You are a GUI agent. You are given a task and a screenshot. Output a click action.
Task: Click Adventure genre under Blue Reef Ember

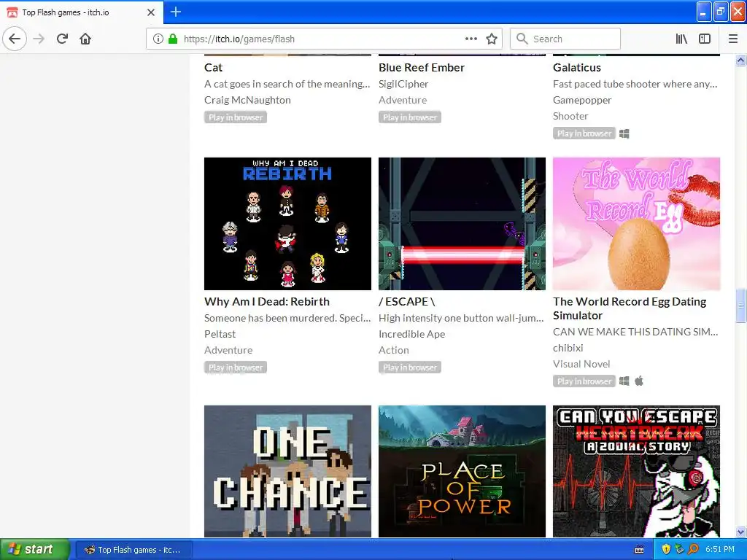pyautogui.click(x=403, y=100)
